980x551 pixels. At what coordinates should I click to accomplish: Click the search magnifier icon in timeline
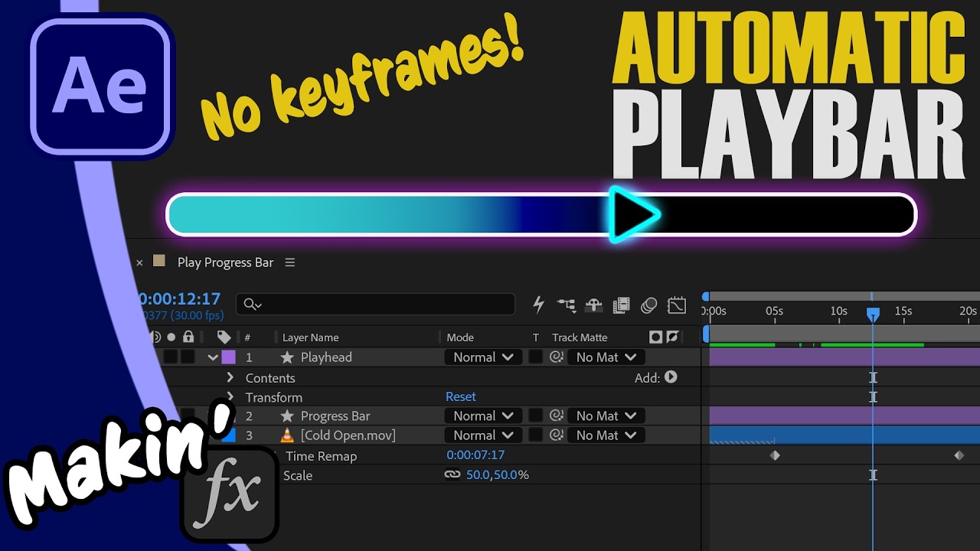(x=252, y=305)
